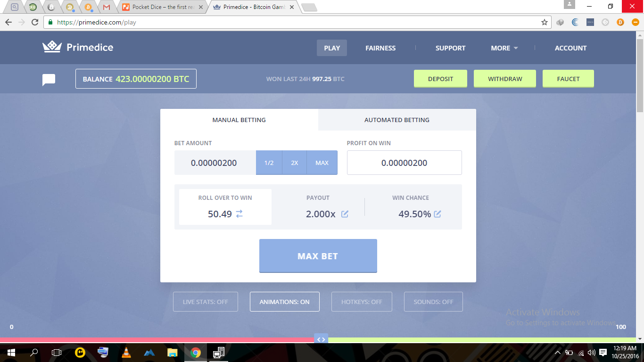Click the taskbar clock showing 12:19 AM

click(626, 352)
